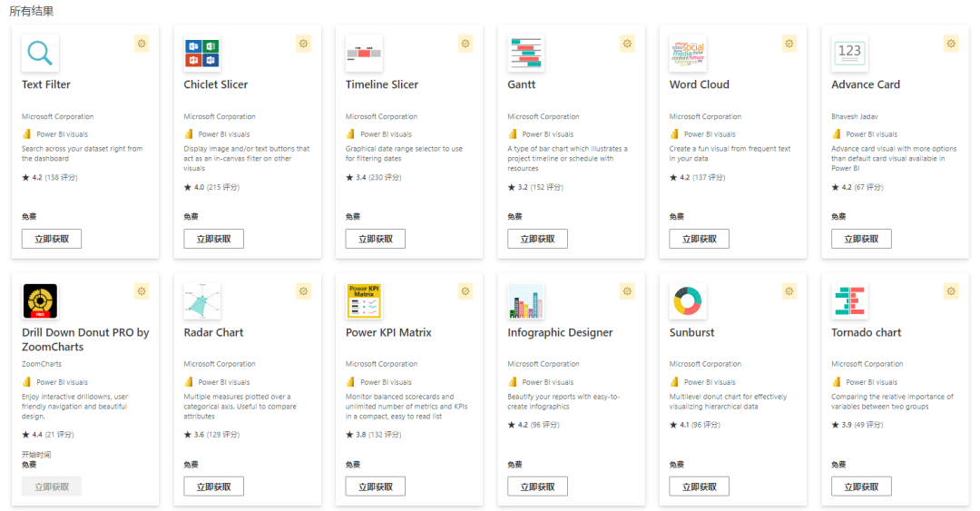
Task: Click 立即获取 under Advance Card
Action: coord(861,239)
